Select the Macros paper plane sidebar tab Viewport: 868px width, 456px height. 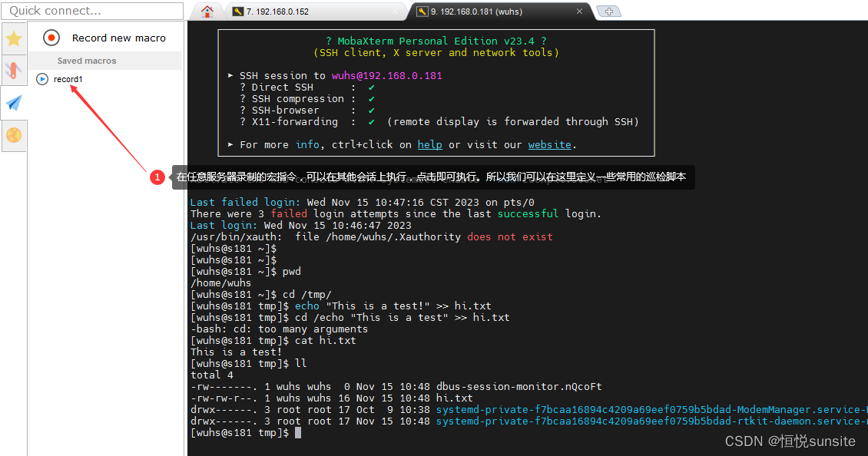[x=14, y=103]
